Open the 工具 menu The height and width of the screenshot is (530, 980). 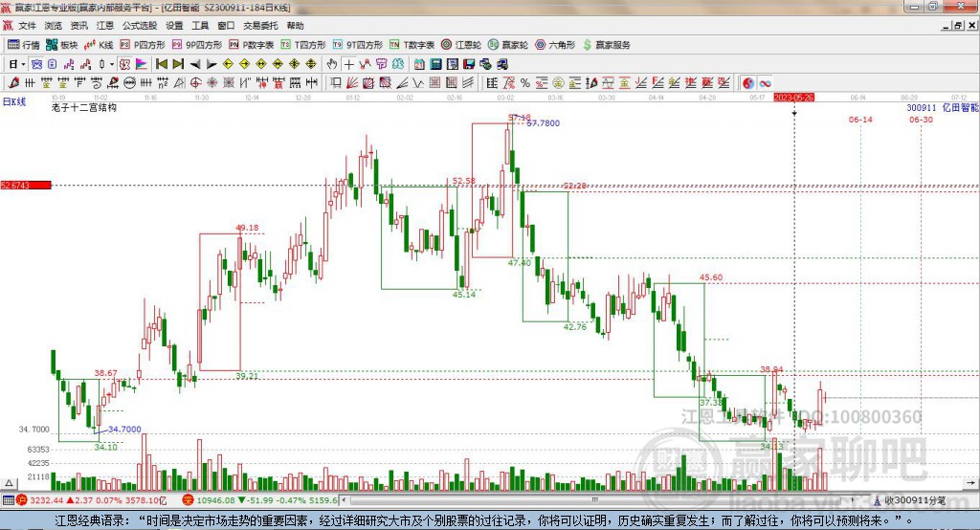pyautogui.click(x=200, y=26)
